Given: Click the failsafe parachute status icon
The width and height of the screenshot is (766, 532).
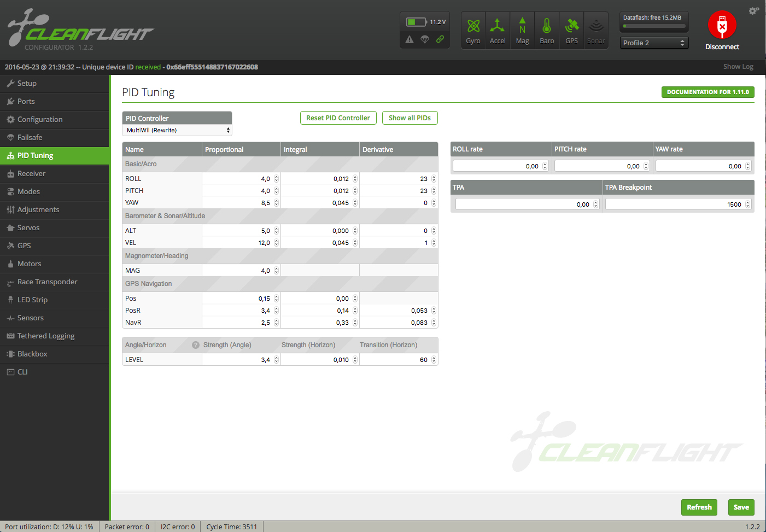Looking at the screenshot, I should (425, 39).
